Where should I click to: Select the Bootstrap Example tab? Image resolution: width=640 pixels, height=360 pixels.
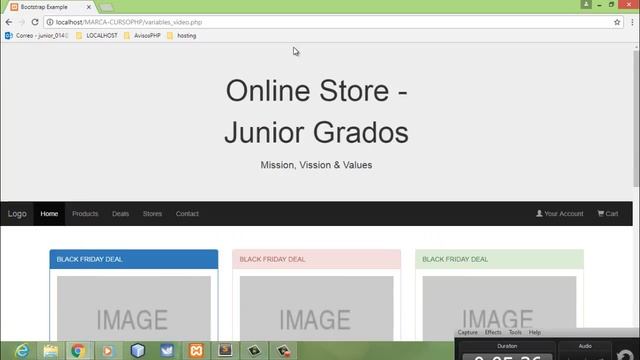pyautogui.click(x=49, y=7)
